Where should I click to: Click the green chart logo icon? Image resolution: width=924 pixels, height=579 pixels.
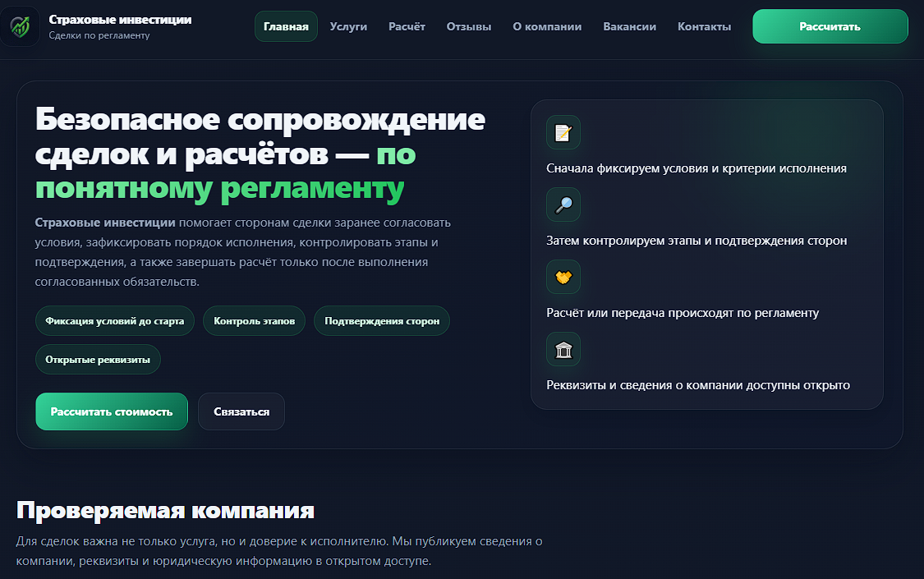[x=20, y=25]
